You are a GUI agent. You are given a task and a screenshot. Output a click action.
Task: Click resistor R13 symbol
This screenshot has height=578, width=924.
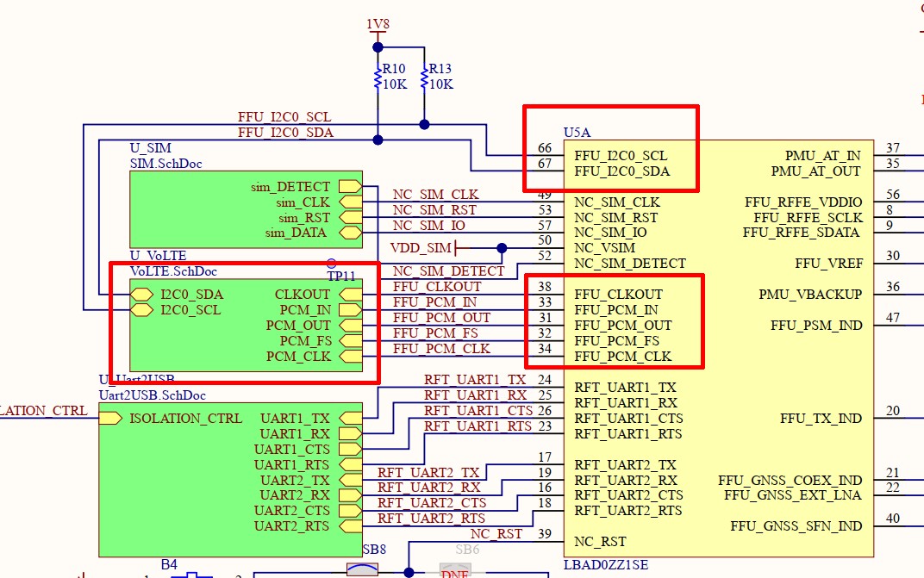(423, 76)
